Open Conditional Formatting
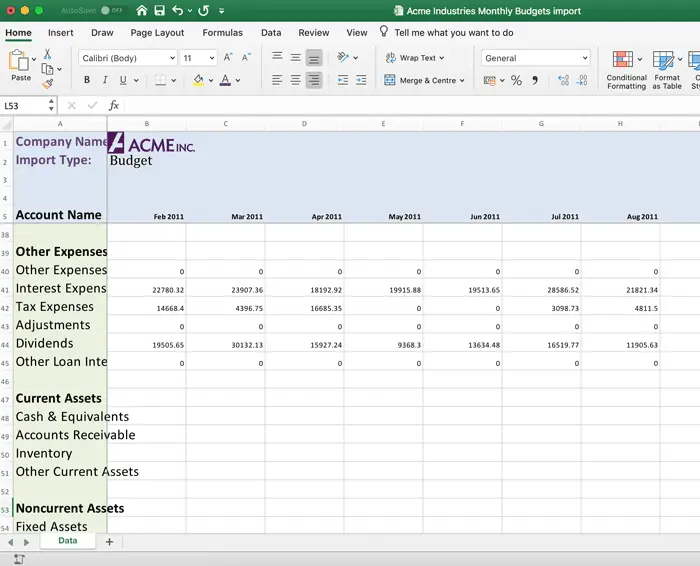 [626, 70]
